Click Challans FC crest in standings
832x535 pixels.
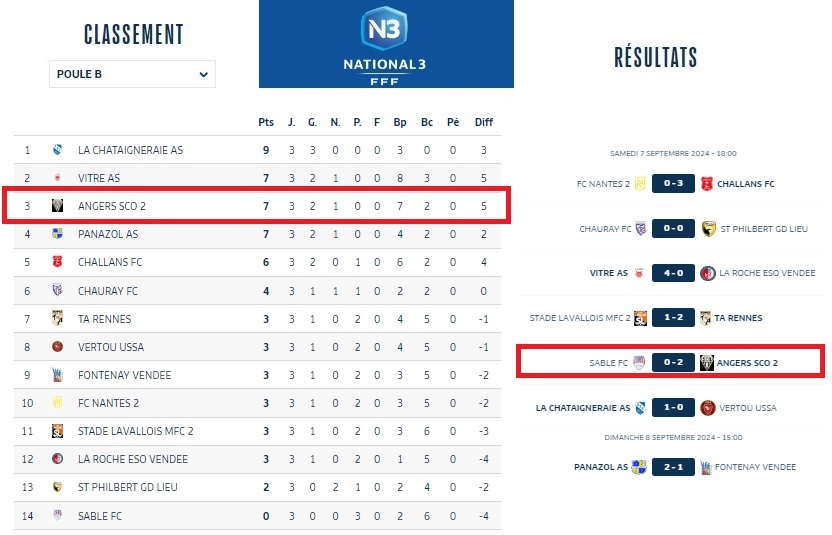point(58,262)
